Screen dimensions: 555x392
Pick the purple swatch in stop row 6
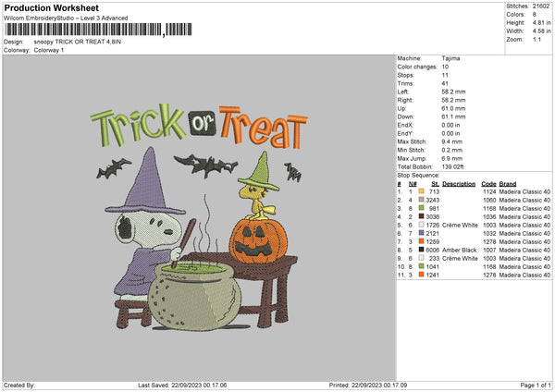[x=421, y=233]
